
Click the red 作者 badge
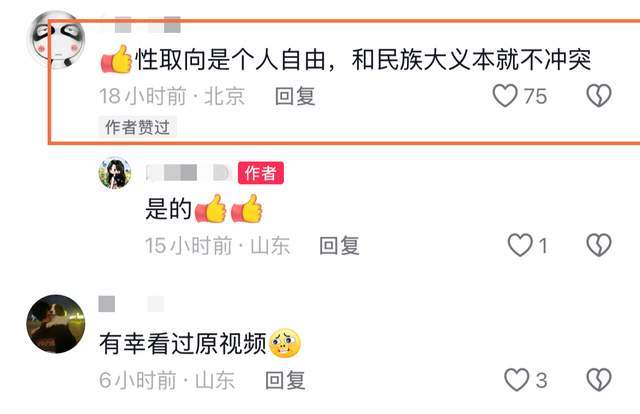point(261,173)
